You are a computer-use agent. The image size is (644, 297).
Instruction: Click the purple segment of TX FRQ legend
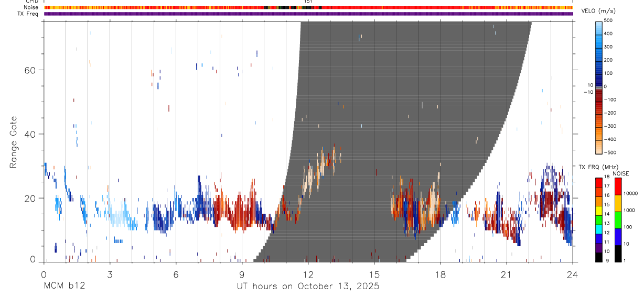(599, 248)
